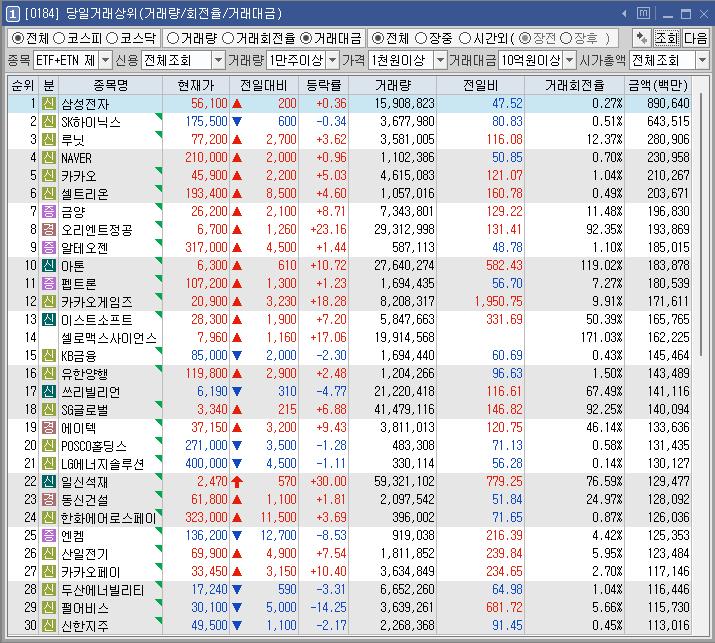
Task: Click the 현재가 column header
Action: [196, 85]
